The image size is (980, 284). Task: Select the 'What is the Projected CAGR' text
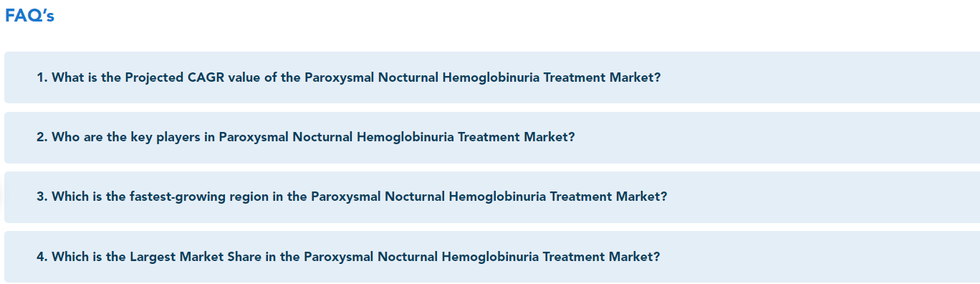(x=138, y=77)
